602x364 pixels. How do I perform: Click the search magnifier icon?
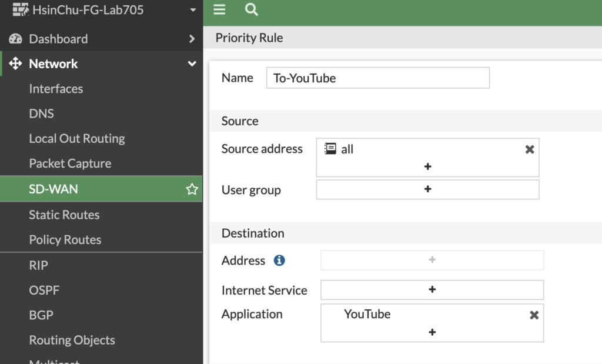coord(251,9)
